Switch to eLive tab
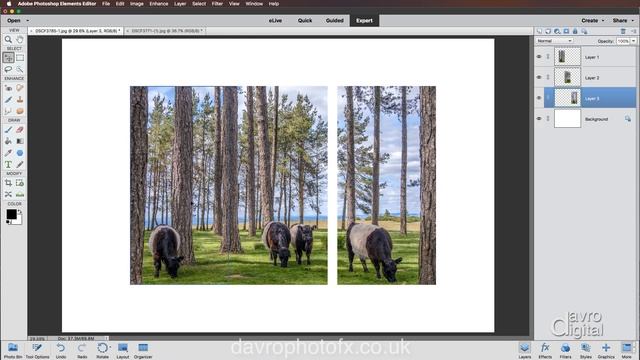The image size is (640, 360). point(275,20)
